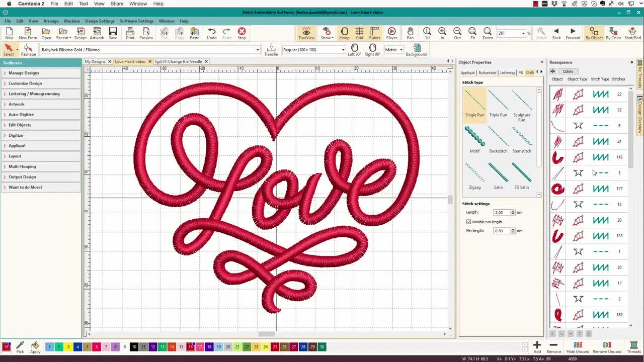Move Forward in sequence
Screen dimensions: 644x362
click(573, 34)
